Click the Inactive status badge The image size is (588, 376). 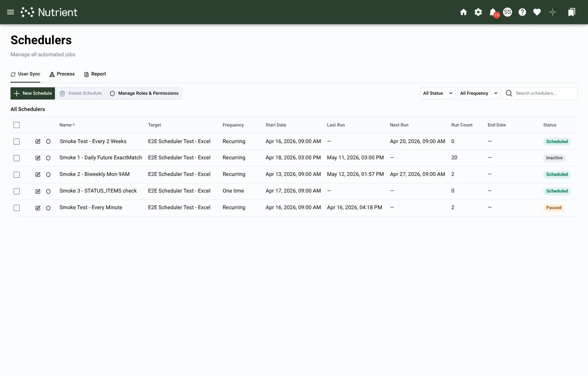tap(554, 158)
